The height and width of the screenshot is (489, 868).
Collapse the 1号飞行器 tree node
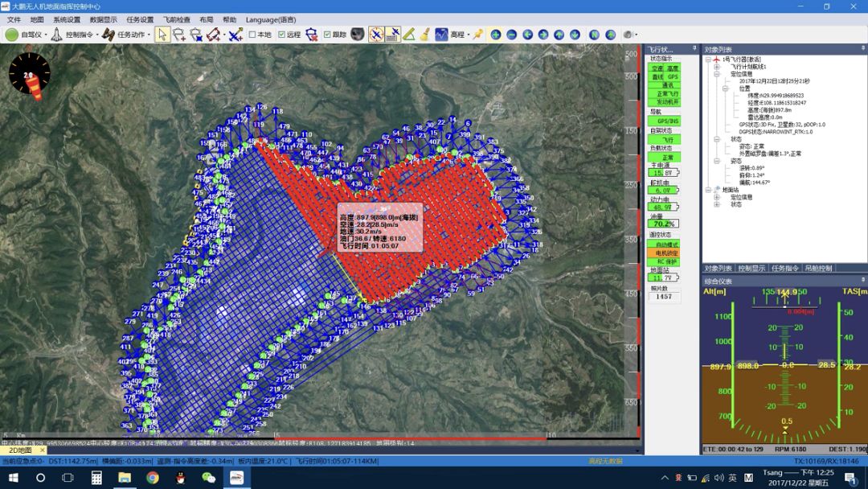point(708,60)
